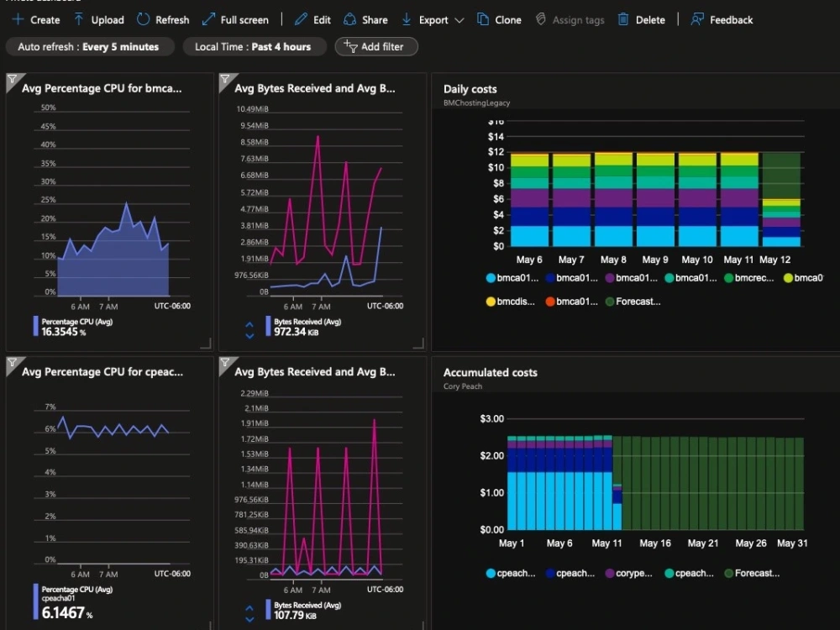
Task: Click the Feedback person icon
Action: [697, 19]
